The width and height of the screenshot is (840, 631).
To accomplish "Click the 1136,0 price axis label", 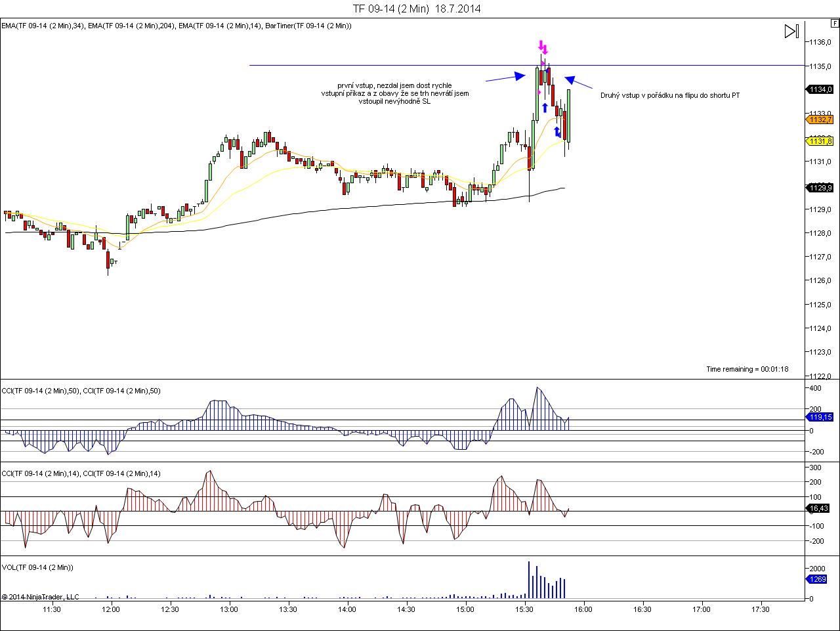I will click(x=820, y=43).
